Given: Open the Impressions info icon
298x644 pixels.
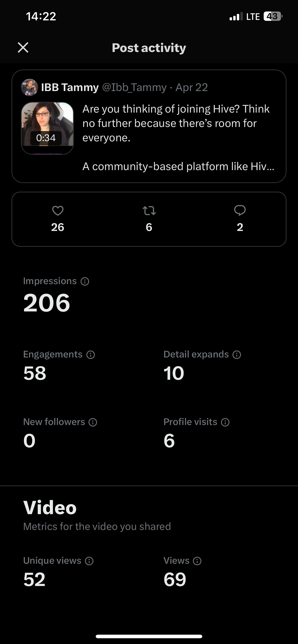Looking at the screenshot, I should pos(85,282).
